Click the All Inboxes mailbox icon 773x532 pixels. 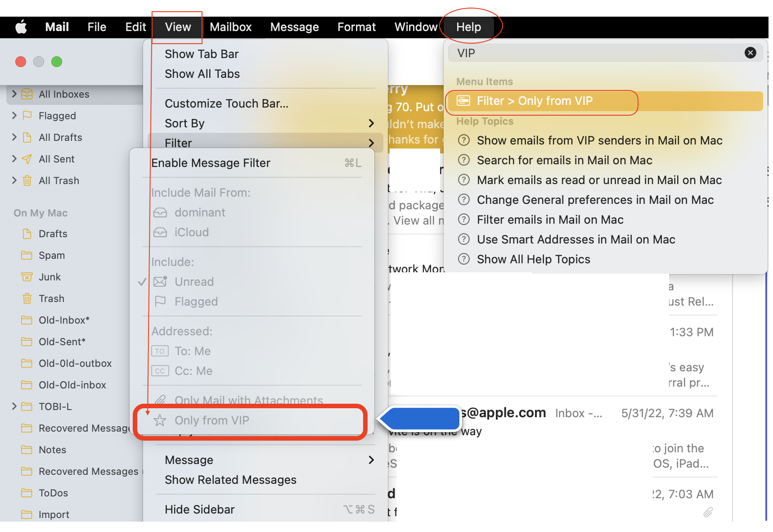coord(27,94)
